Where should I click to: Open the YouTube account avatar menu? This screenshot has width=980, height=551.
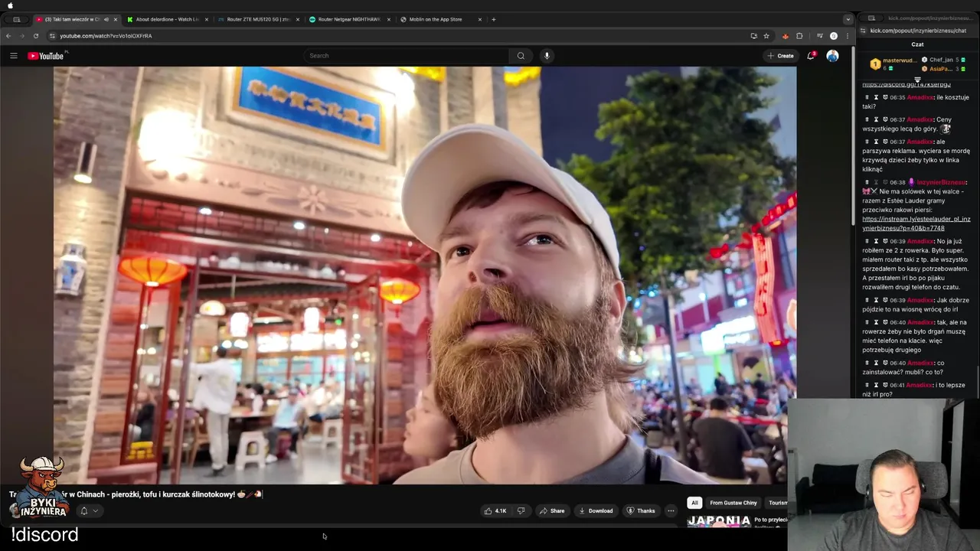(x=832, y=55)
